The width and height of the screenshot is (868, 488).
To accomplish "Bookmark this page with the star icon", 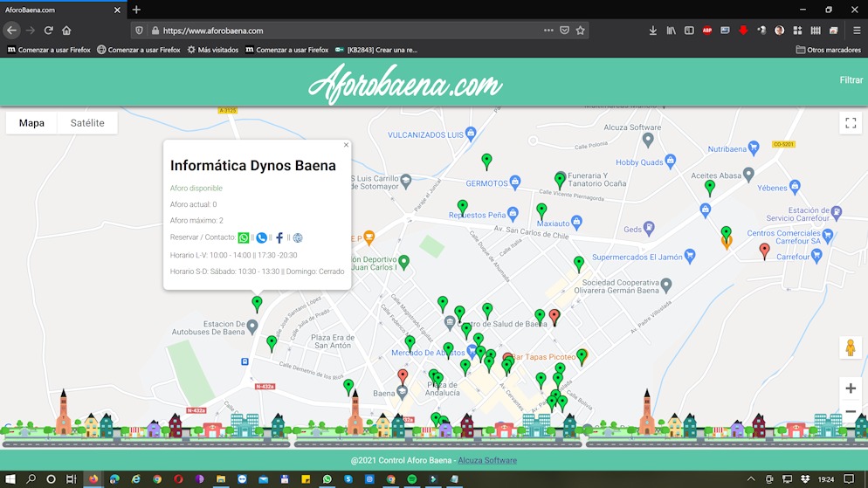I will point(580,31).
